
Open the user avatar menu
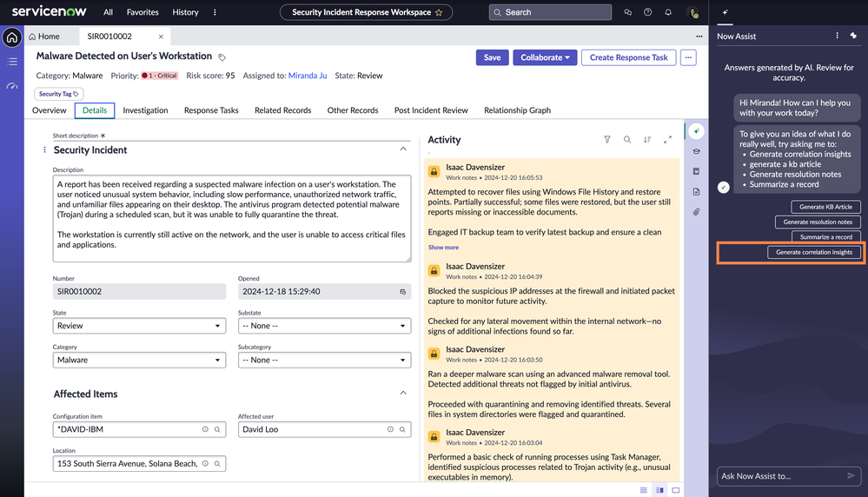[x=692, y=12]
